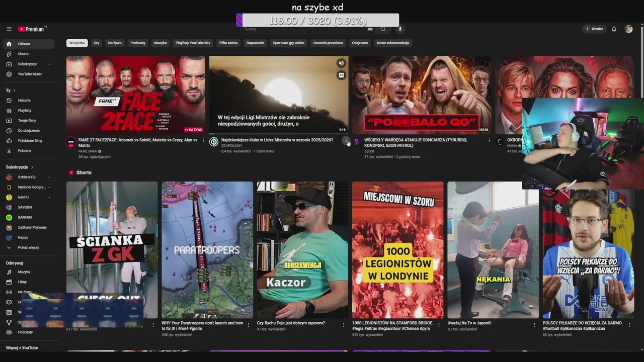The height and width of the screenshot is (362, 644).
Task: Open options for the FAME 27 FACE2FACE video
Action: click(203, 140)
